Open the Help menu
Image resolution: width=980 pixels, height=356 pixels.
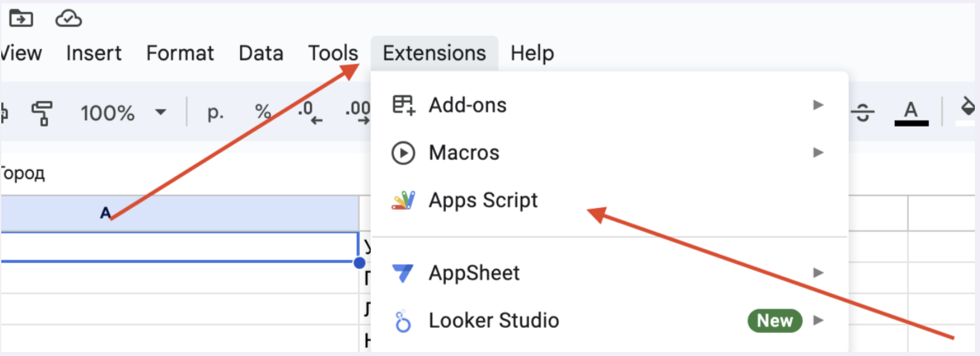pyautogui.click(x=532, y=53)
